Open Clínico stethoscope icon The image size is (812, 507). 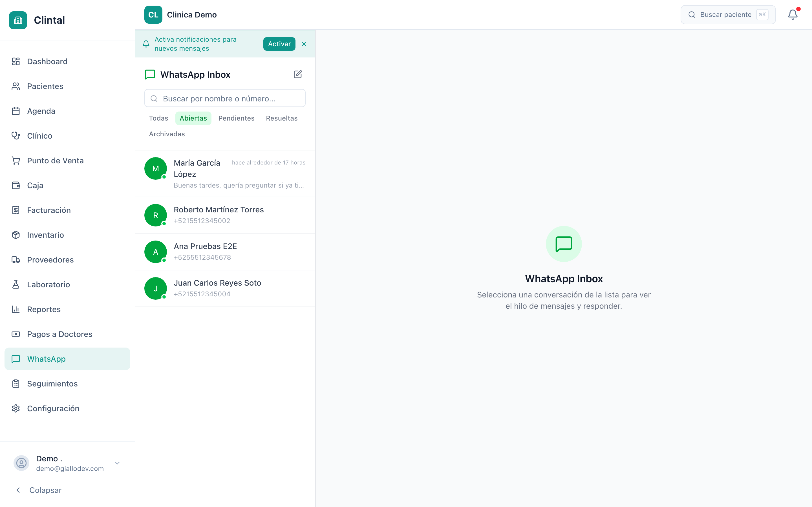(16, 136)
